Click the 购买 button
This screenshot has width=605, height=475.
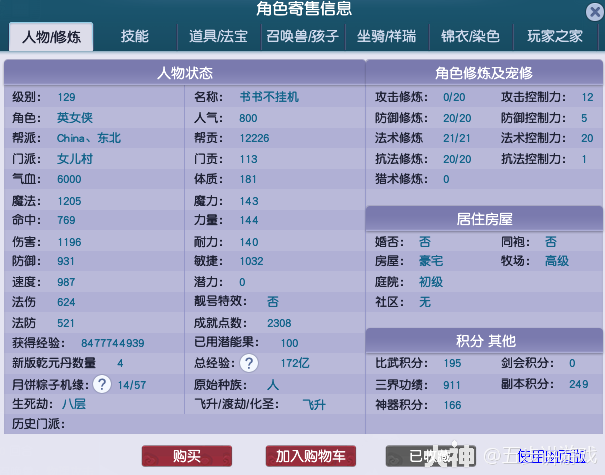(x=187, y=456)
